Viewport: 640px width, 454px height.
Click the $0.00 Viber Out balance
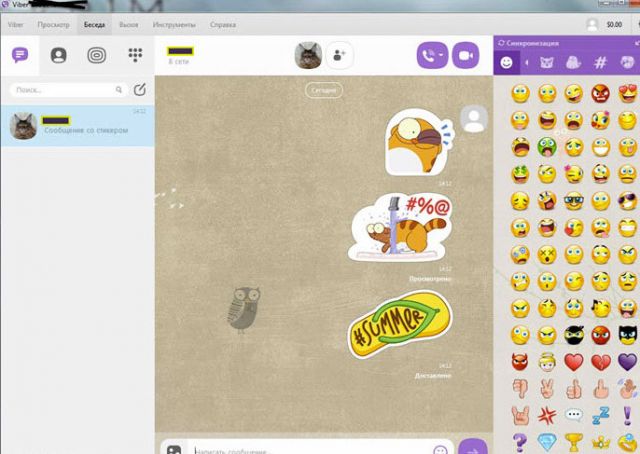tap(614, 24)
